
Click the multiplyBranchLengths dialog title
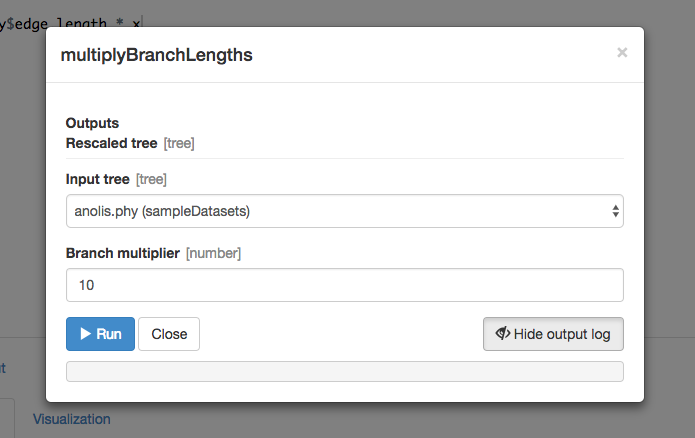point(156,55)
